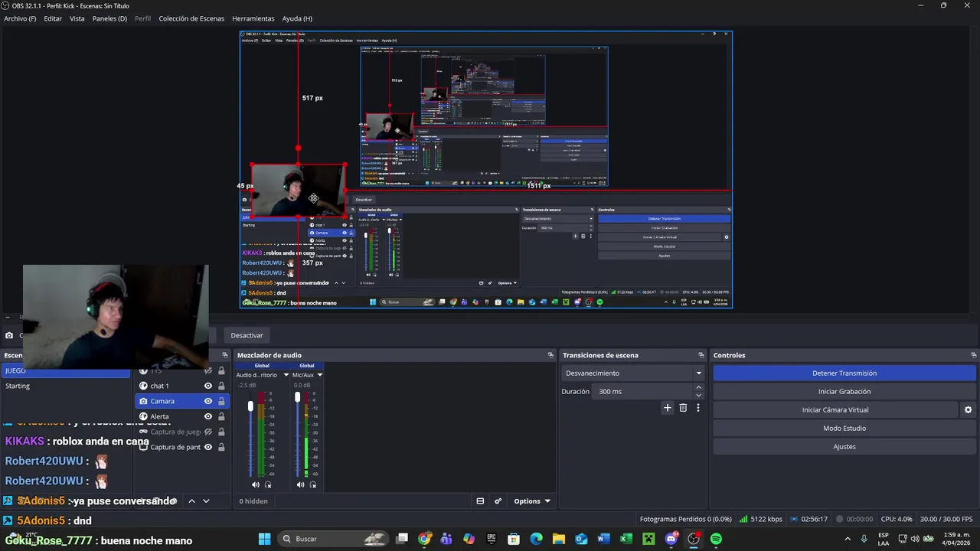
Task: Open Minecraft from the taskbar
Action: (648, 539)
